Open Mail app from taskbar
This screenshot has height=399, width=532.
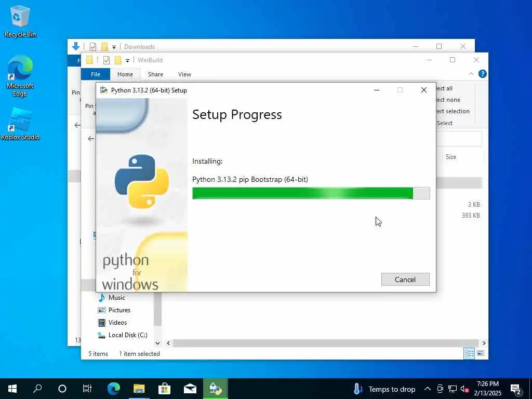pos(190,389)
